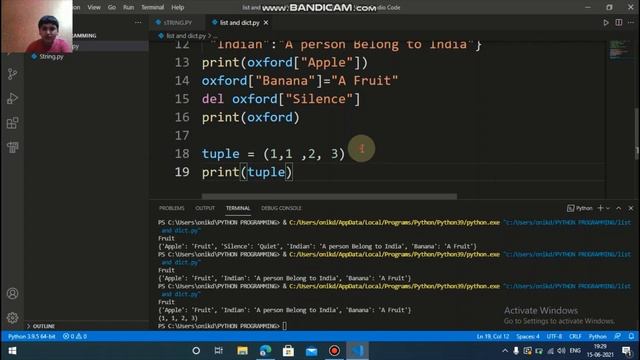Open the View menu
640x360 pixels.
click(x=94, y=7)
